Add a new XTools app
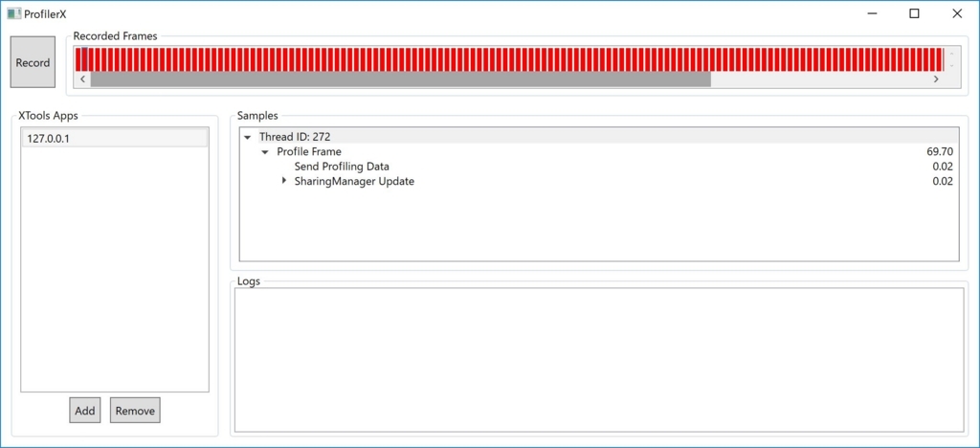The width and height of the screenshot is (980, 448). coord(85,411)
